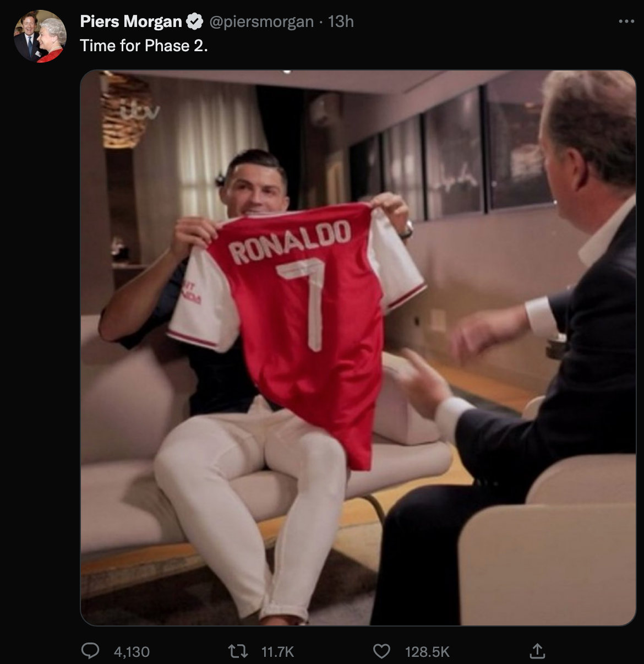Click the reply speech bubble icon
The width and height of the screenshot is (644, 664).
[90, 651]
